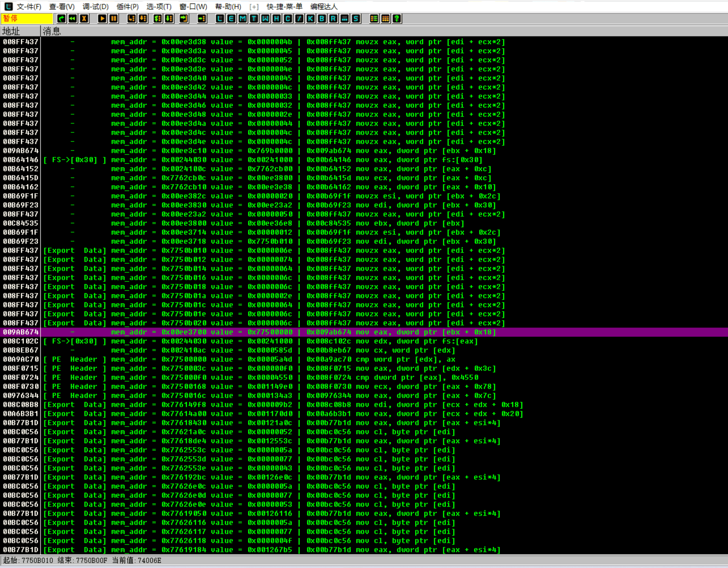728x568 pixels.
Task: Select Export Data row at address 008C08B8
Action: [364, 405]
